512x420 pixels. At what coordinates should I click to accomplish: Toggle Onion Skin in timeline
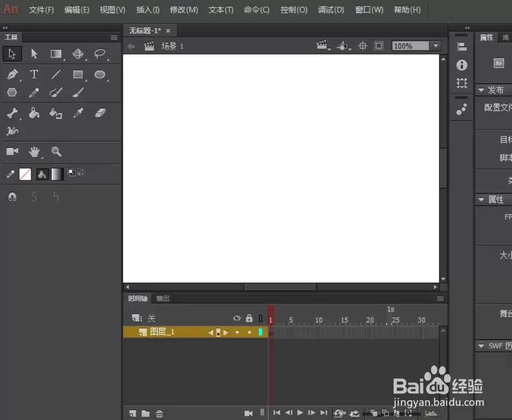pyautogui.click(x=374, y=413)
